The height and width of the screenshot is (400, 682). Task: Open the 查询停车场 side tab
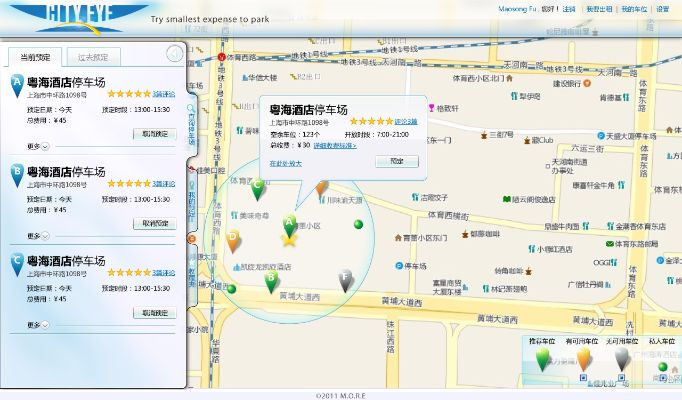[191, 125]
